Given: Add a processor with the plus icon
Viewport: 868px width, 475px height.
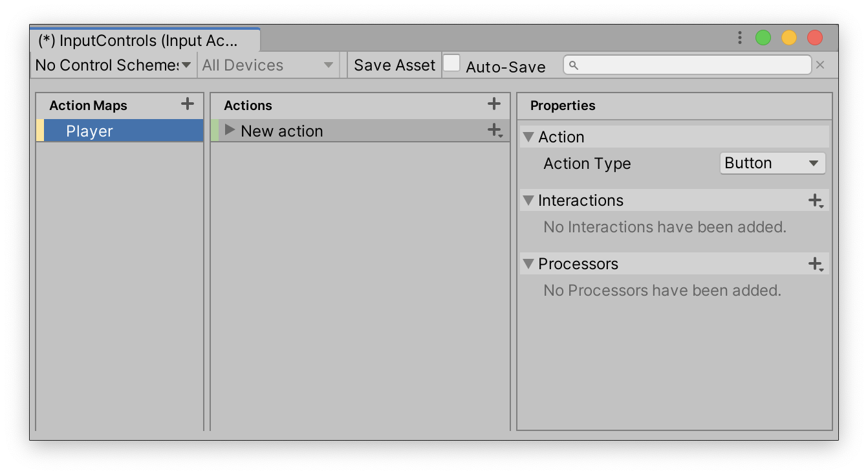Looking at the screenshot, I should (816, 264).
